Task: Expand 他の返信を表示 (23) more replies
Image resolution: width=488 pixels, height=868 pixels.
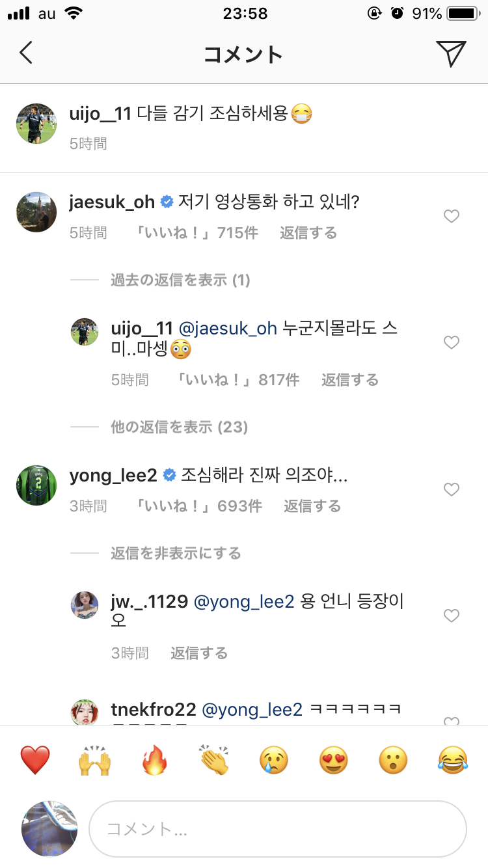Action: point(179,427)
